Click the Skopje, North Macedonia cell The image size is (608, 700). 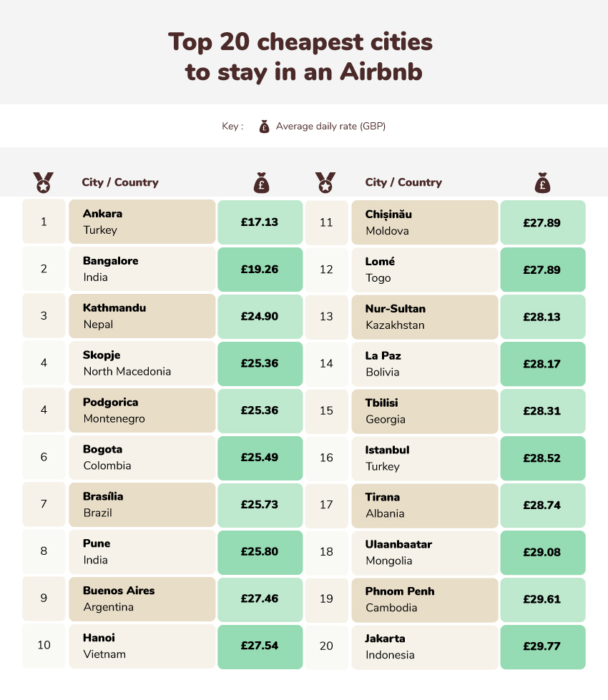point(142,363)
